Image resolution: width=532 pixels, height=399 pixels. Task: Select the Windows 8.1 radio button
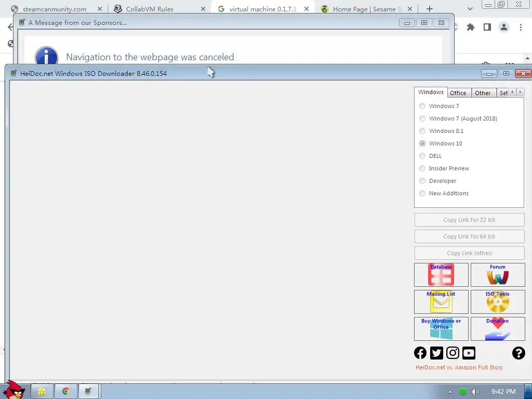(422, 131)
